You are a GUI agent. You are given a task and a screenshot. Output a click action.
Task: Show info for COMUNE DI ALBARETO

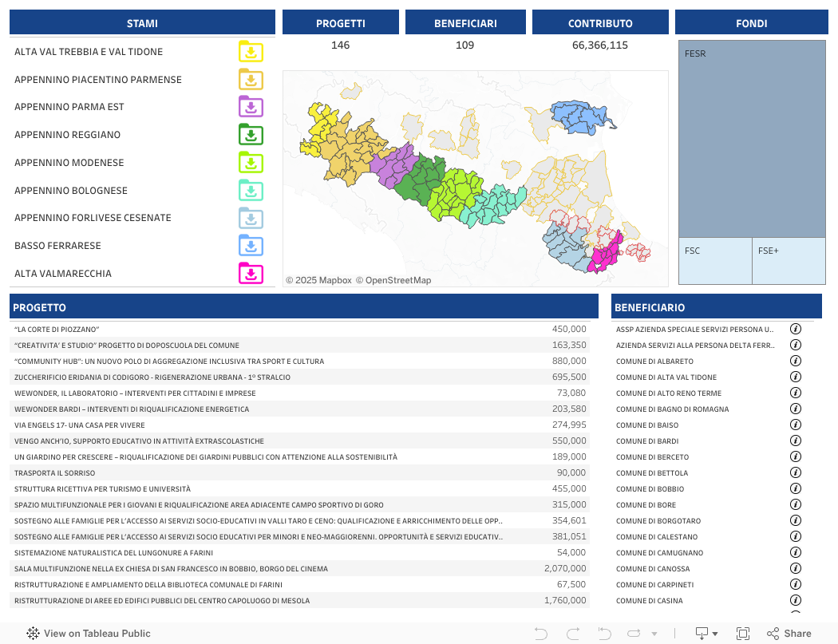[795, 361]
